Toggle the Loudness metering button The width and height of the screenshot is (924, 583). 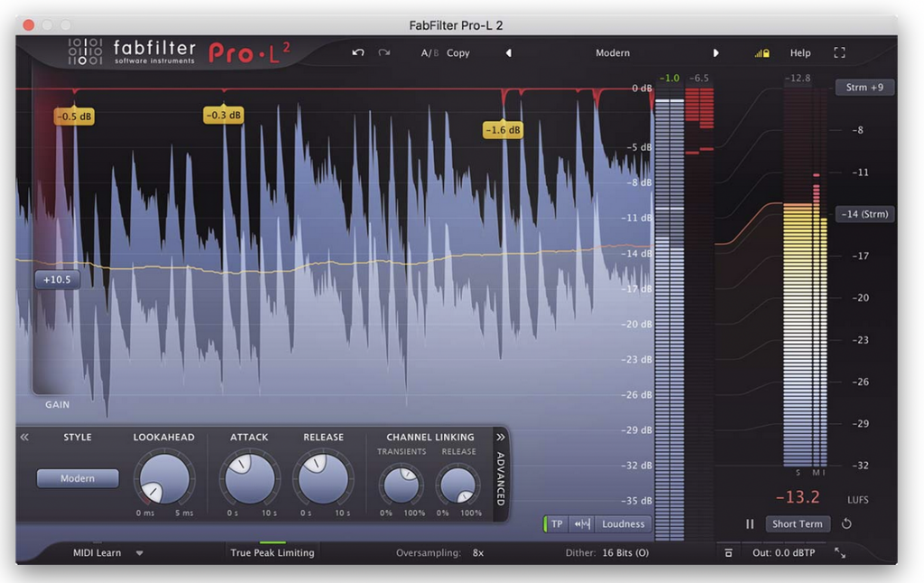tap(623, 523)
